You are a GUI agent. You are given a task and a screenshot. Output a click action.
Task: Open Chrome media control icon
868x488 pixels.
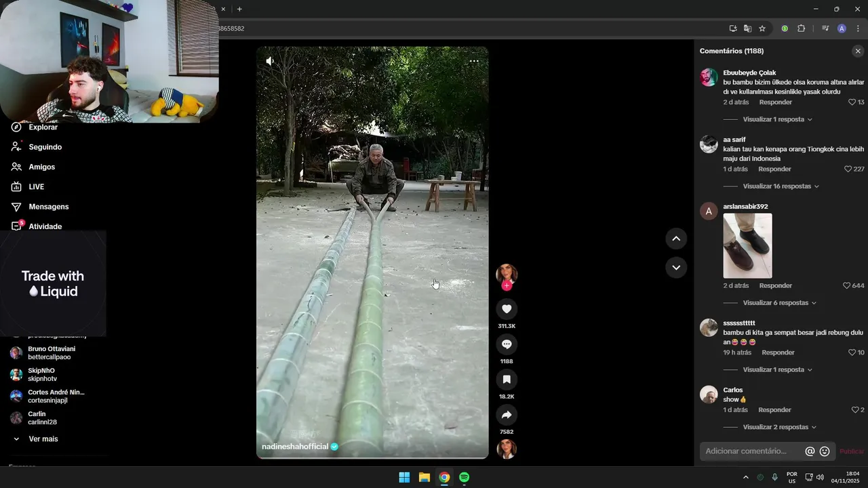pyautogui.click(x=825, y=28)
